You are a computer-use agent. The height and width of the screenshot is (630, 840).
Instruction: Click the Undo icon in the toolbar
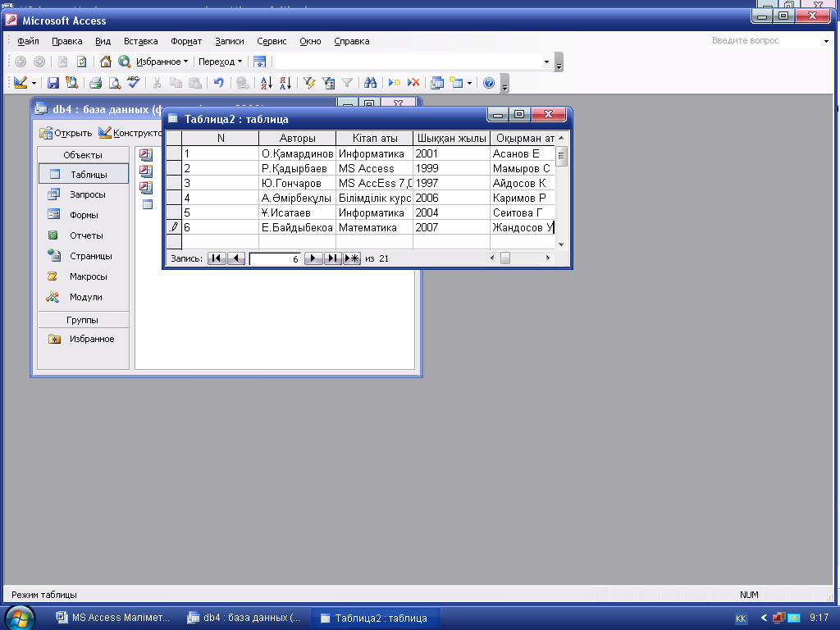pyautogui.click(x=218, y=83)
